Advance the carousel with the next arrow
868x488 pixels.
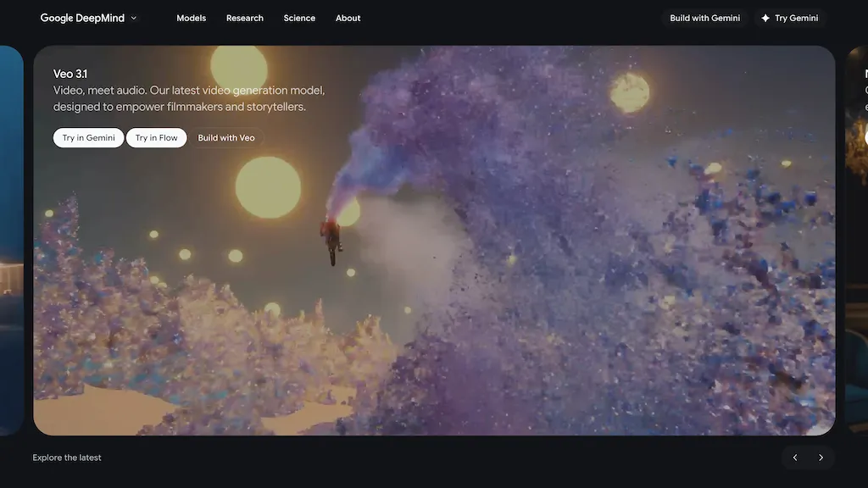point(820,457)
